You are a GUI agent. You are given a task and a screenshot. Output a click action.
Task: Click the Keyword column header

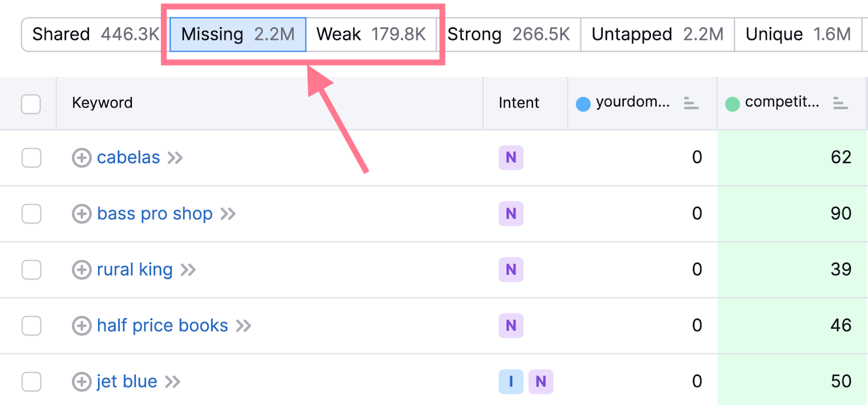102,103
